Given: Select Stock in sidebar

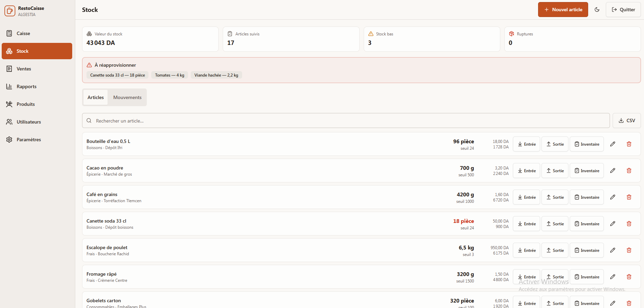Looking at the screenshot, I should point(37,51).
